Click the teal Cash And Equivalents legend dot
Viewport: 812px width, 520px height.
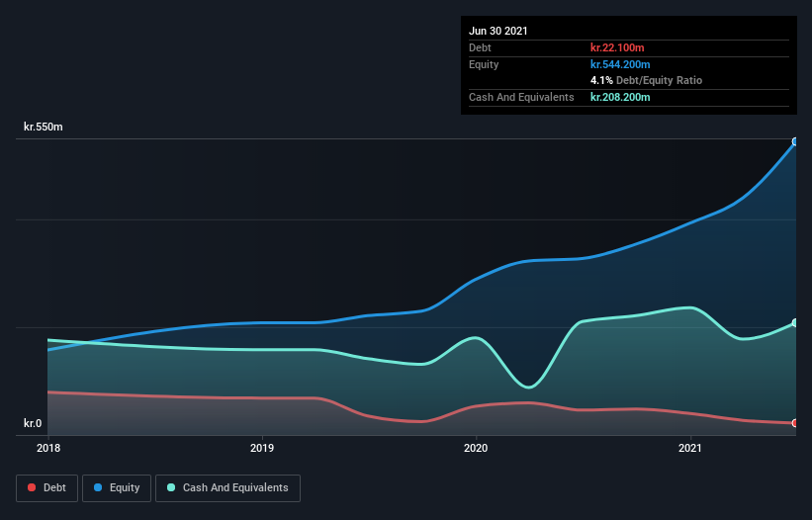pos(171,487)
